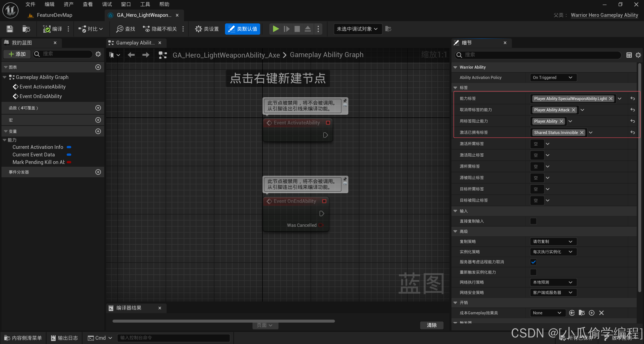Add a new graph with 图表 plus icon

click(98, 67)
